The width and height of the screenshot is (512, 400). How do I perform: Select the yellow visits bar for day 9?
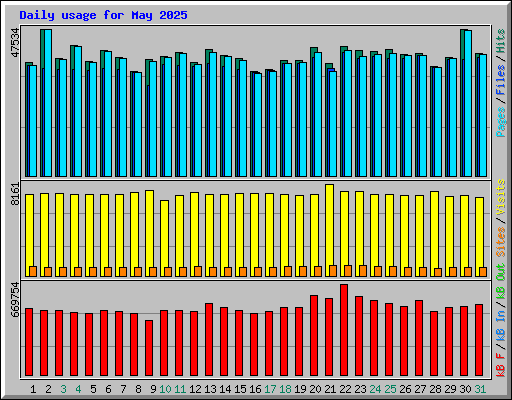149,233
